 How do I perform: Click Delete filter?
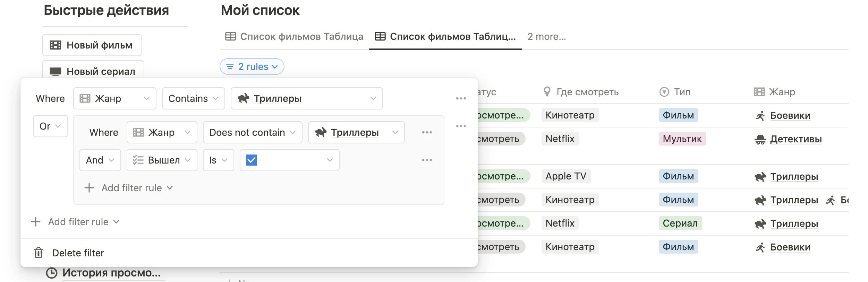click(78, 253)
